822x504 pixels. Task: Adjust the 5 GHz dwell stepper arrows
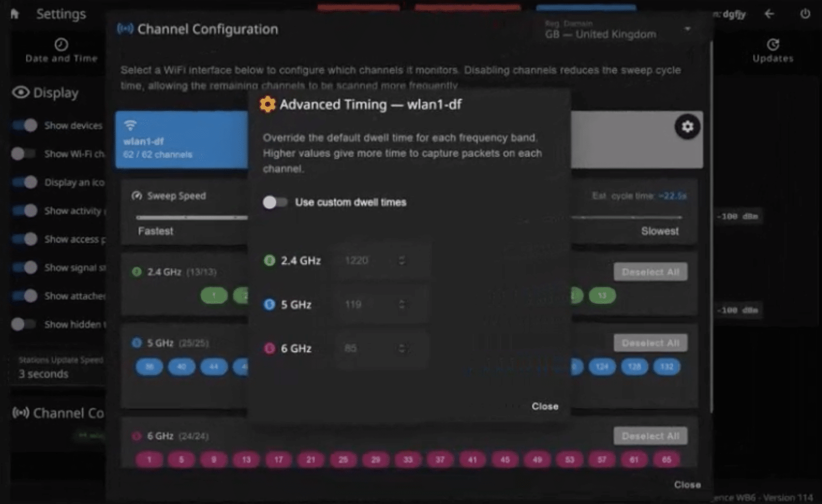pyautogui.click(x=402, y=305)
